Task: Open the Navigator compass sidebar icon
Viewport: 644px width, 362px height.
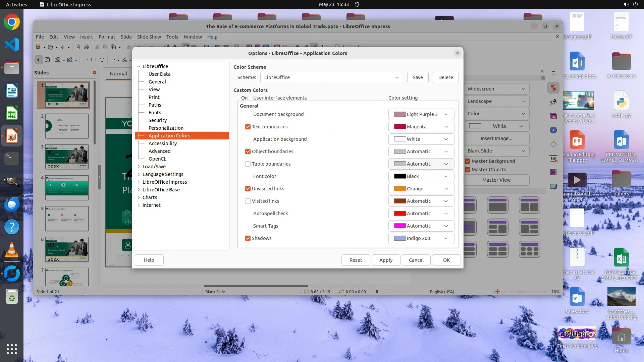Action: 553,130
